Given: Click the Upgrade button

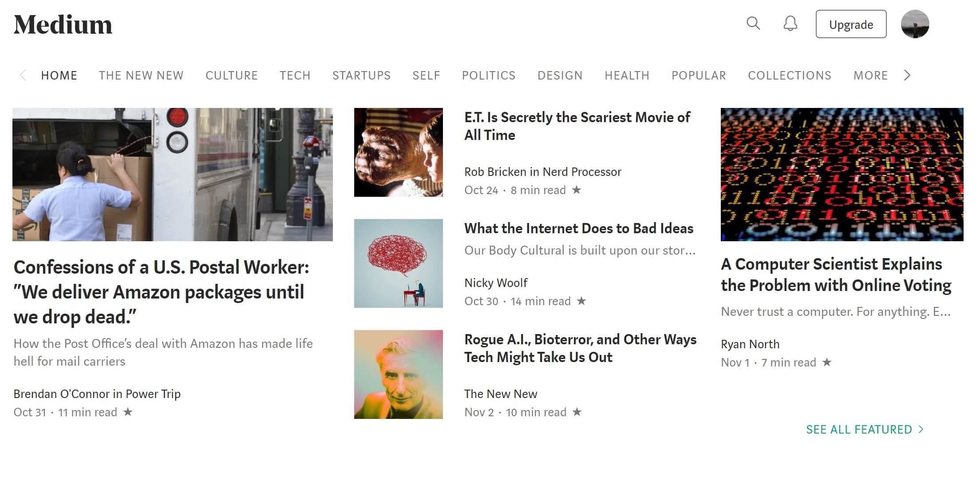Looking at the screenshot, I should tap(851, 24).
